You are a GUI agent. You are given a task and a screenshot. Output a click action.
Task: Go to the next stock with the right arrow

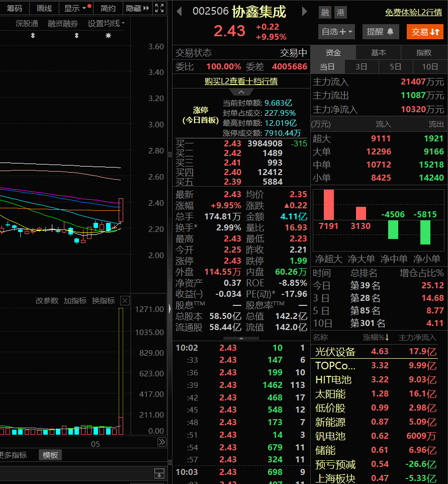pos(304,12)
